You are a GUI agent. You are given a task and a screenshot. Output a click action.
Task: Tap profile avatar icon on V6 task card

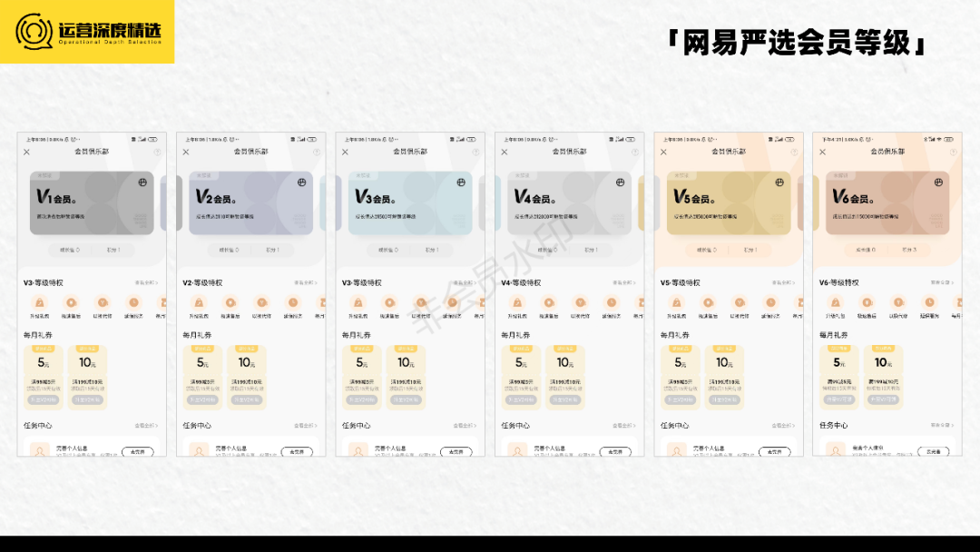click(836, 450)
